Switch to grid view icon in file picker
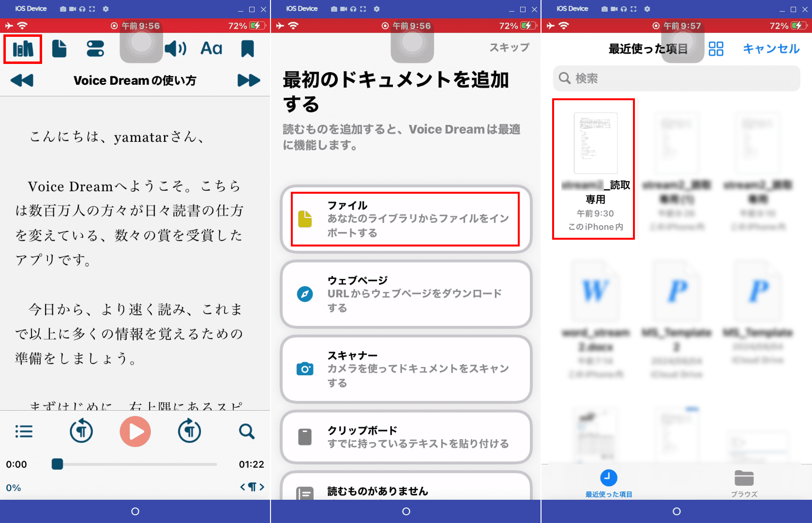The width and height of the screenshot is (812, 523). tap(716, 49)
